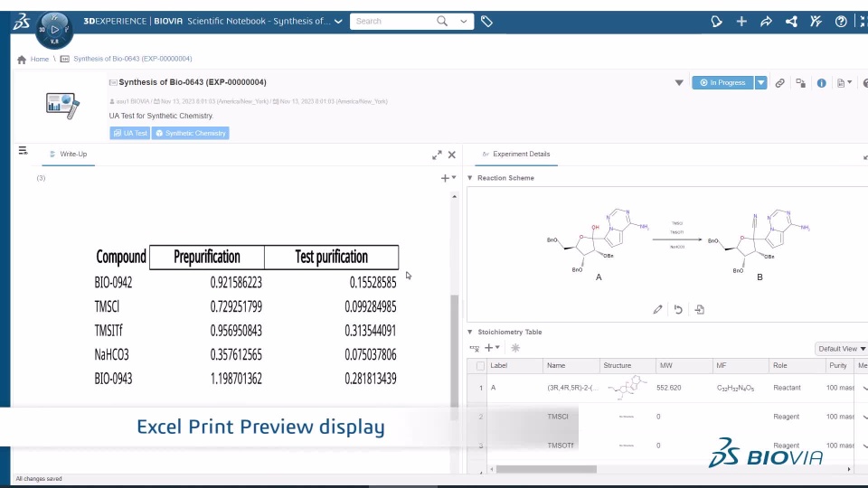Open the title dropdown chevron in top bar
The height and width of the screenshot is (488, 868).
coord(338,22)
